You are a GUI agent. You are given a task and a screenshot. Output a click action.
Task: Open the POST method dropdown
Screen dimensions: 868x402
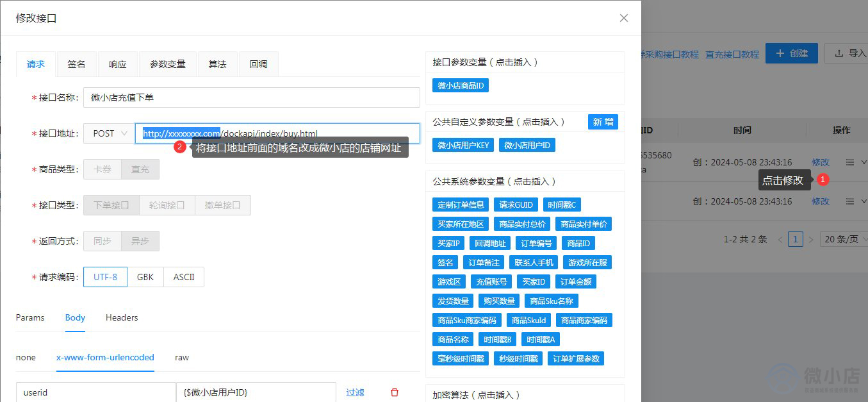tap(109, 133)
